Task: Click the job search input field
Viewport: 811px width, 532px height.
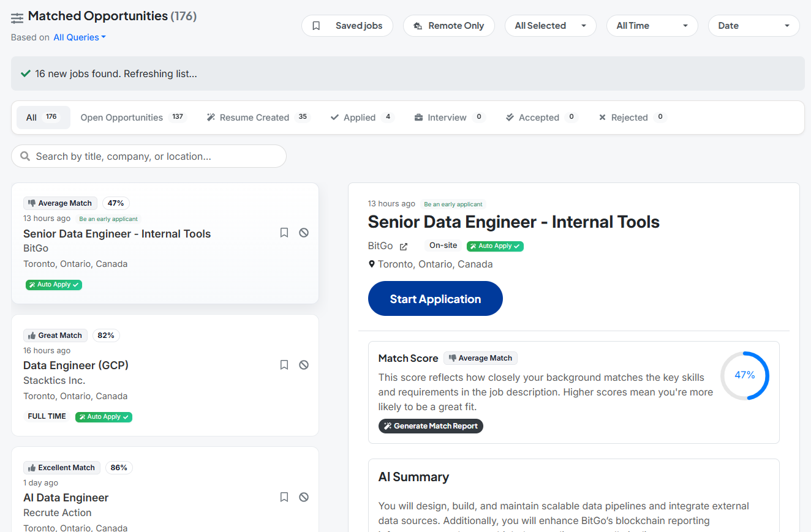Action: tap(149, 156)
